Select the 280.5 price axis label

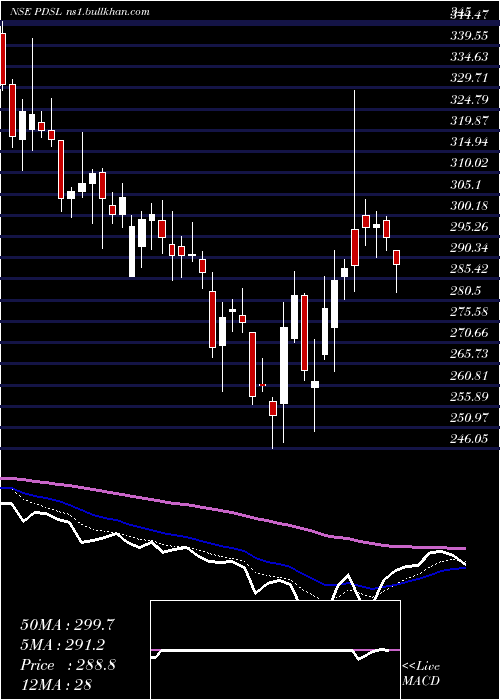pyautogui.click(x=466, y=291)
